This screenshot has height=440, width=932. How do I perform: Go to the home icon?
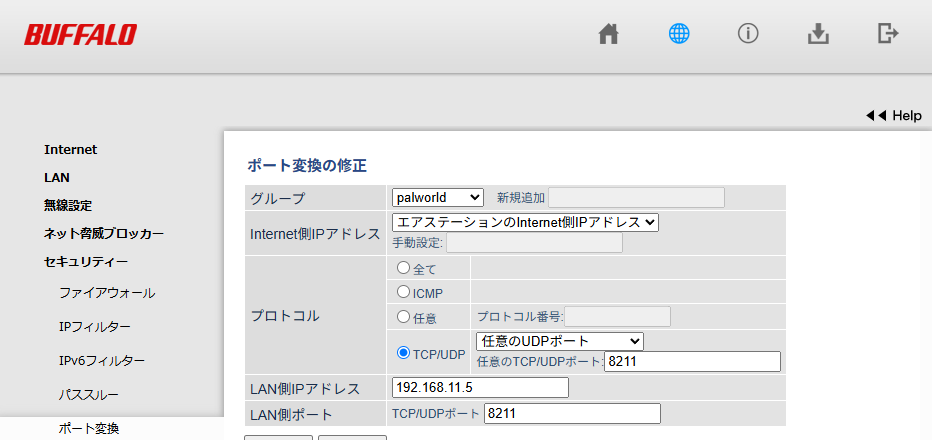click(x=609, y=34)
